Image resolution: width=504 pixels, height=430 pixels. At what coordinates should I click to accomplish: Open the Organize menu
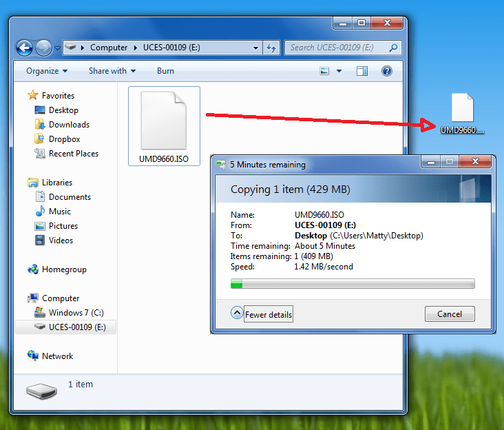pos(47,71)
